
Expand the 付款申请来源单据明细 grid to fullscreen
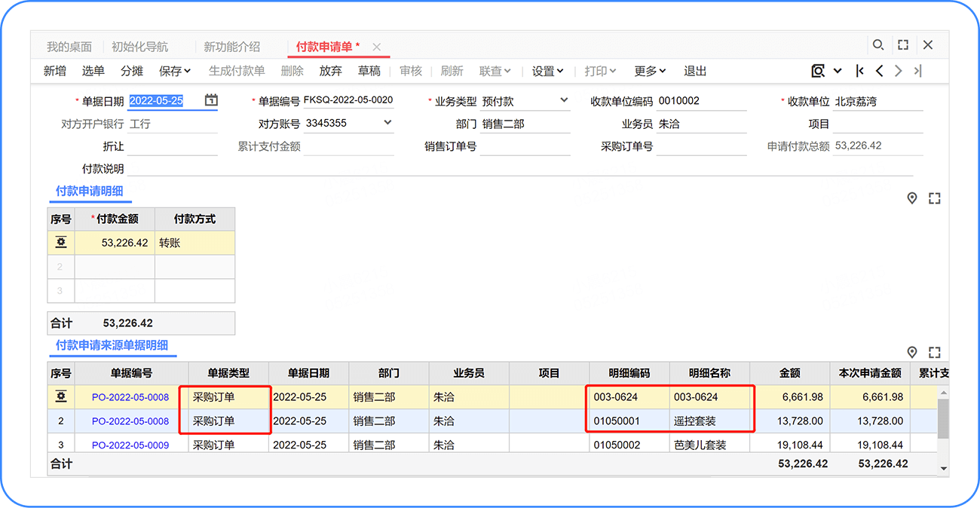pyautogui.click(x=935, y=352)
